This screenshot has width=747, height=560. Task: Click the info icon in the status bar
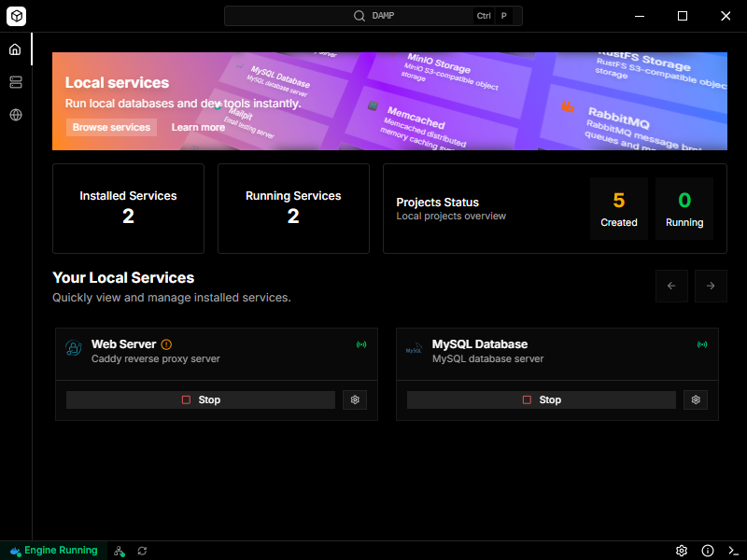click(x=708, y=551)
